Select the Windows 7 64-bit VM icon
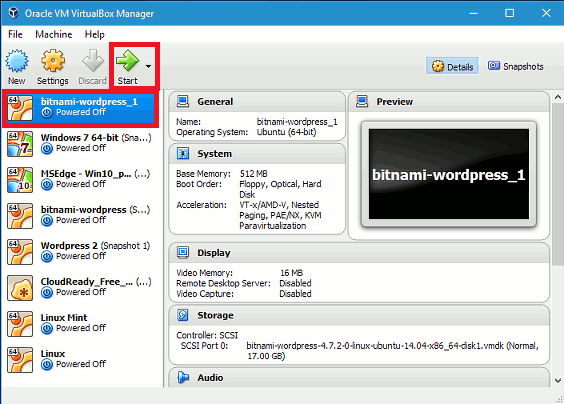 pos(20,144)
